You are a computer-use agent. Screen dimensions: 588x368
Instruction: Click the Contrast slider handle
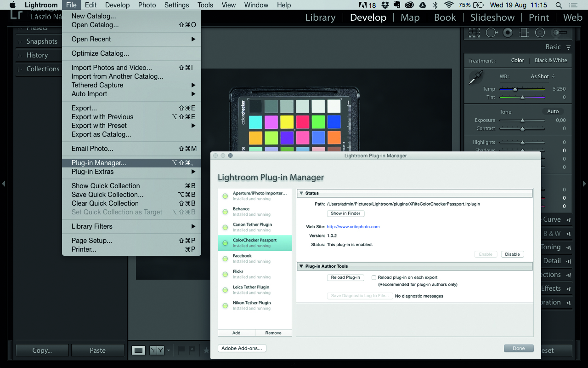click(x=522, y=129)
